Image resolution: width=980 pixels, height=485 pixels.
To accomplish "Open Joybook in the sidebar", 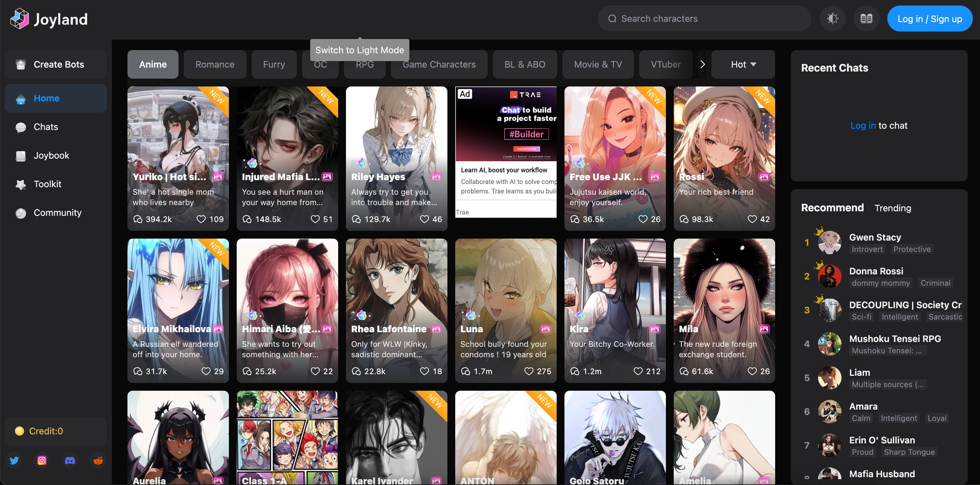I will 56,155.
